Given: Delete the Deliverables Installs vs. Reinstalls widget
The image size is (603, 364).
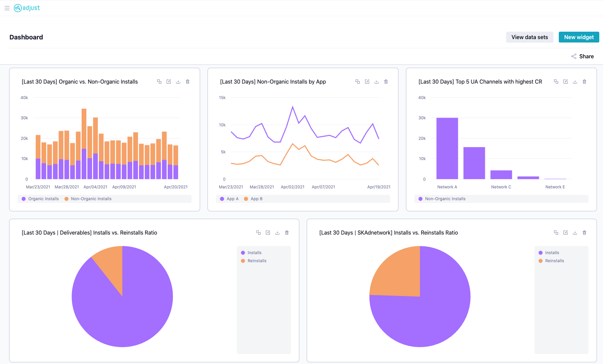Looking at the screenshot, I should [x=287, y=233].
